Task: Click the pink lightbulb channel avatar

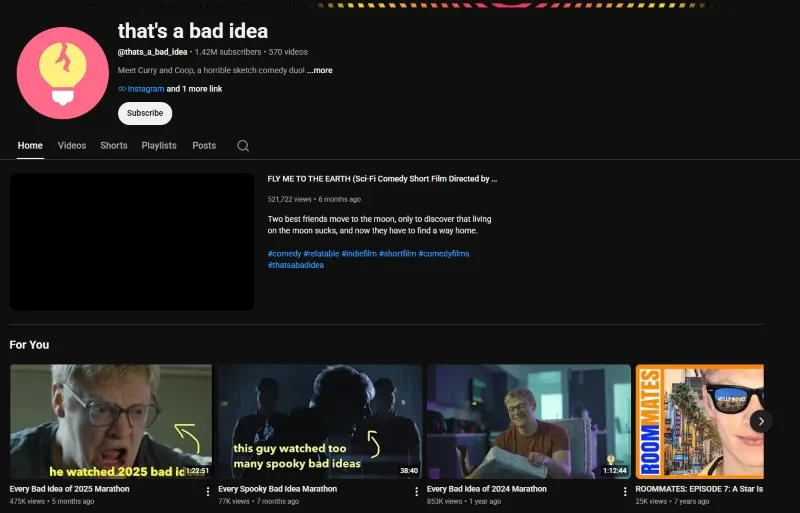Action: (63, 73)
